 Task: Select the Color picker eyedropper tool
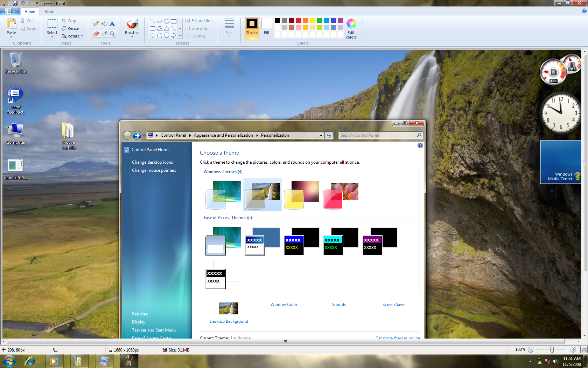click(104, 34)
